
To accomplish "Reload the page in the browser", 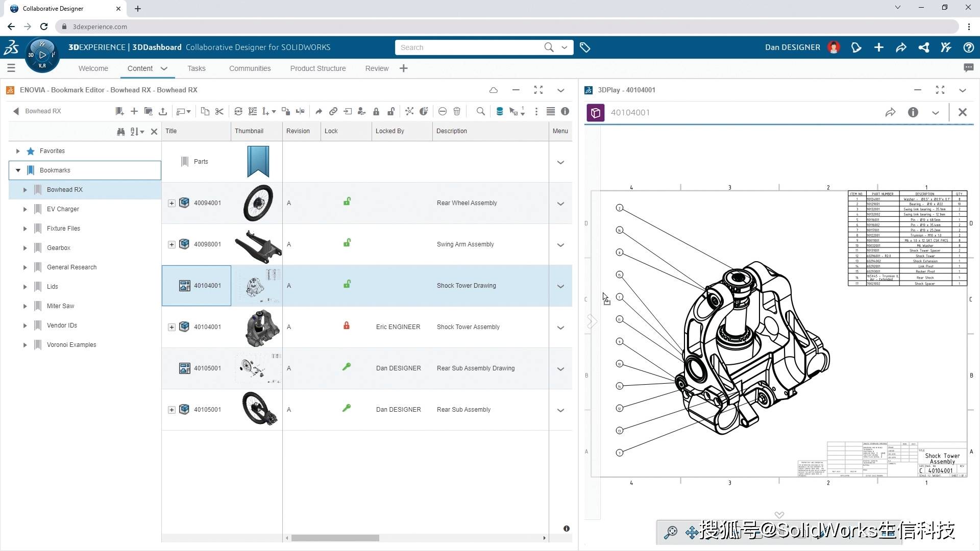I will tap(44, 27).
